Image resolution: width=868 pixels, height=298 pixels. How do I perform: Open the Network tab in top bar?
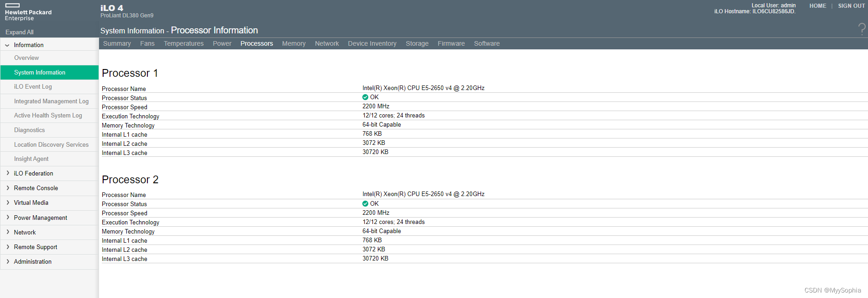[x=327, y=43]
